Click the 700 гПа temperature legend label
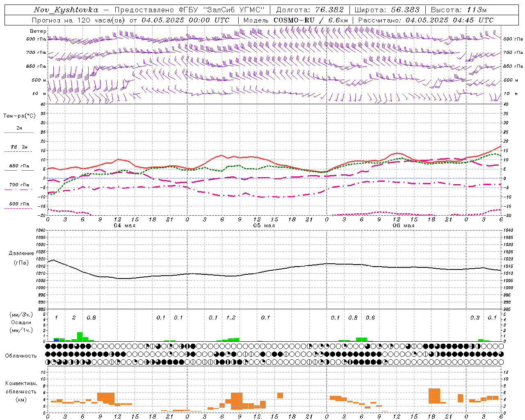The height and width of the screenshot is (420, 525). (x=19, y=185)
